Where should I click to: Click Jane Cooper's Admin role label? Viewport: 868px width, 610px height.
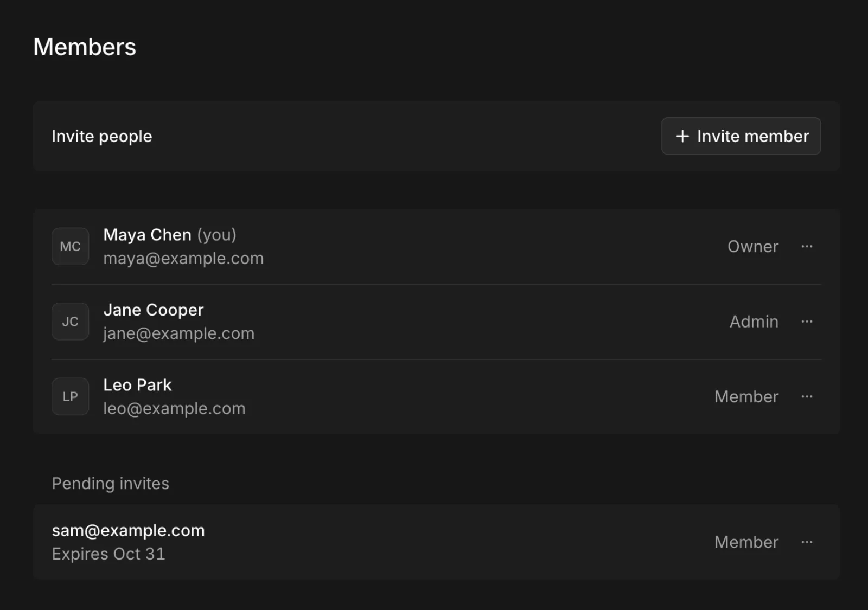point(754,322)
